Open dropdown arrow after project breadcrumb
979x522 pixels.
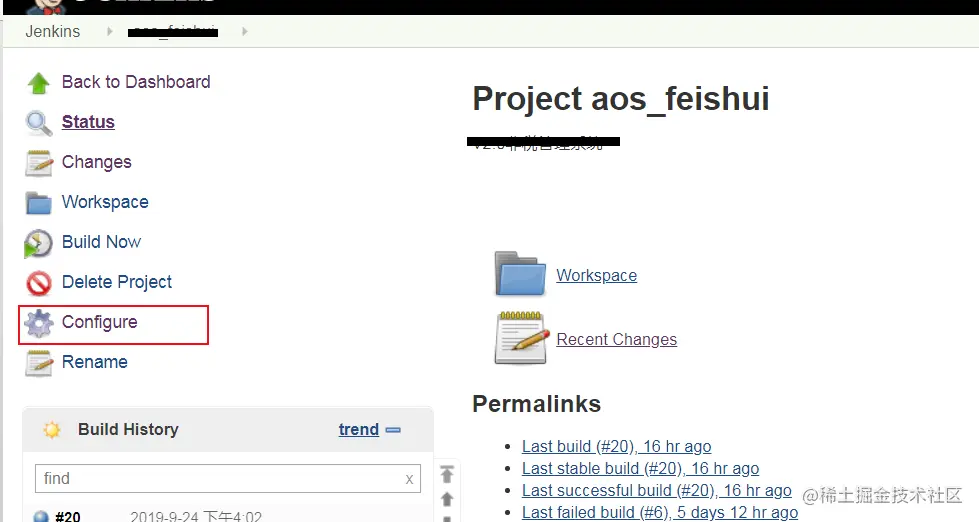click(x=245, y=31)
